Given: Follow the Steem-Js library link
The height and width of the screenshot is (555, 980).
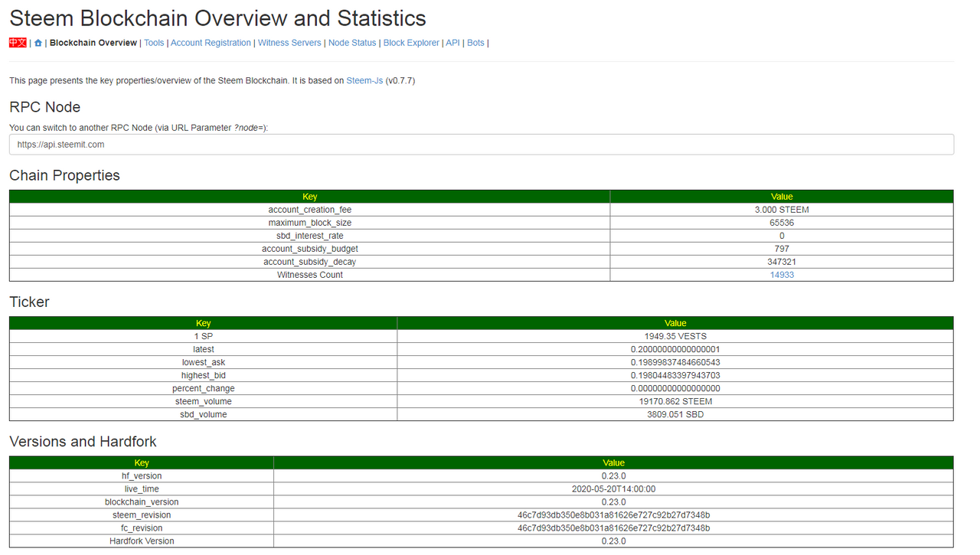Looking at the screenshot, I should (x=364, y=80).
